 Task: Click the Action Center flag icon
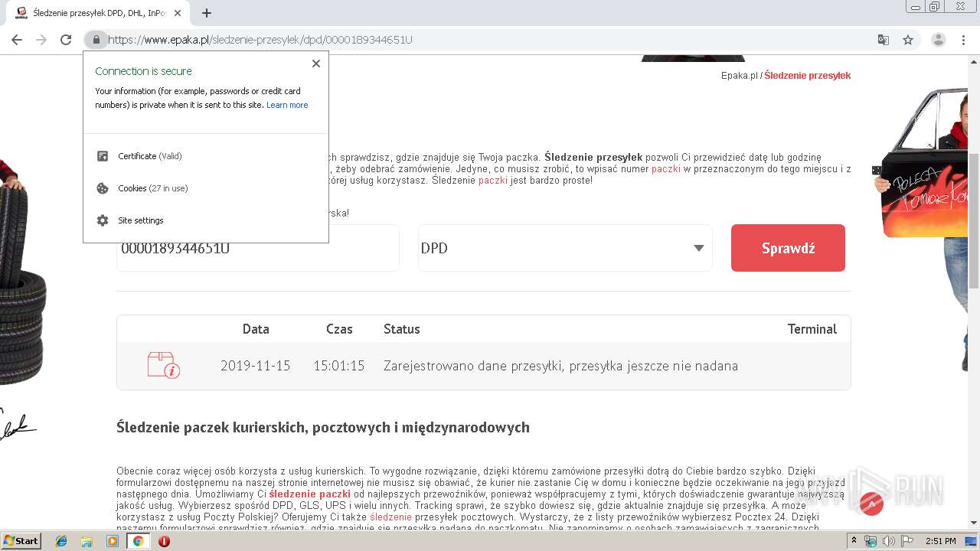point(907,541)
